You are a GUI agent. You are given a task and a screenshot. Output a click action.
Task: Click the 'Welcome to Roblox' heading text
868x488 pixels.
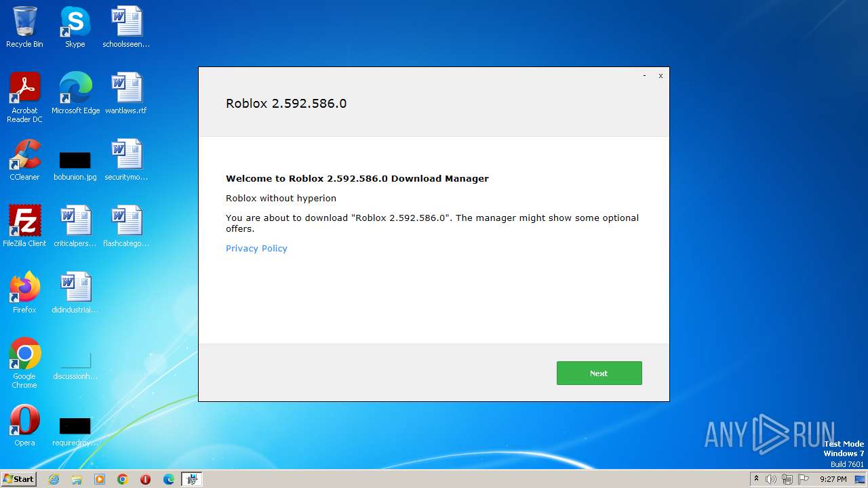[x=357, y=179]
